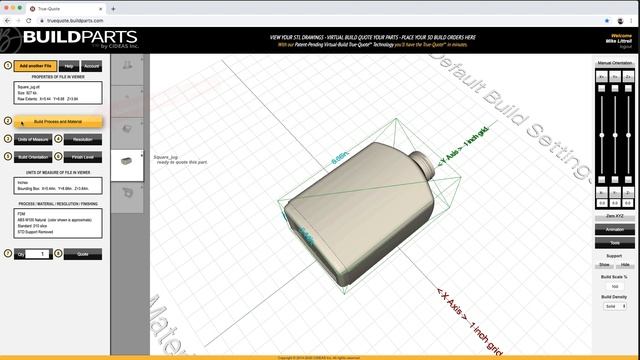Click the X axis rotation slider handle
This screenshot has width=640, height=360.
pyautogui.click(x=602, y=135)
